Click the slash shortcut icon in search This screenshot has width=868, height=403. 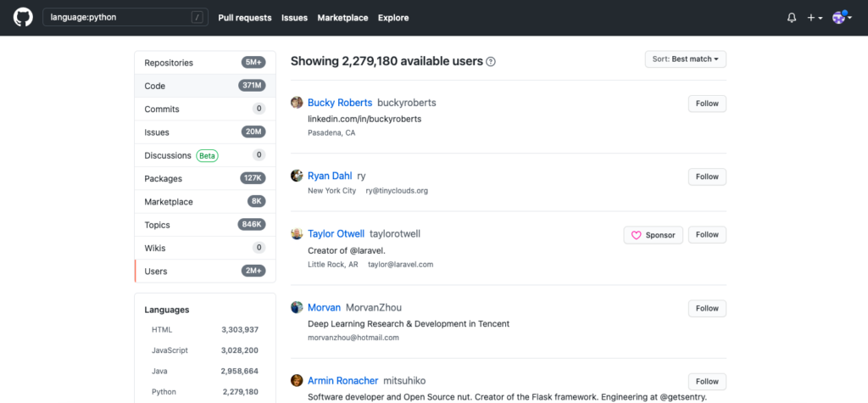pos(198,18)
